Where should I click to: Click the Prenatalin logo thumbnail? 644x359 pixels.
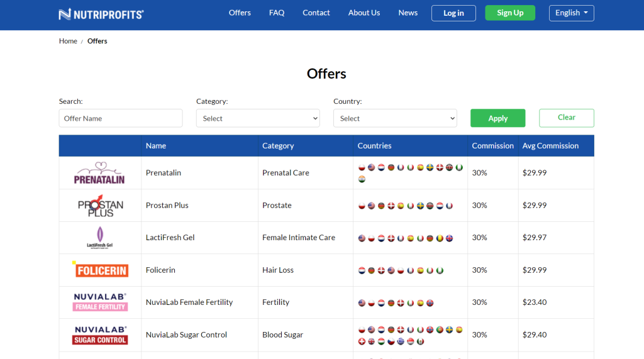(x=99, y=173)
